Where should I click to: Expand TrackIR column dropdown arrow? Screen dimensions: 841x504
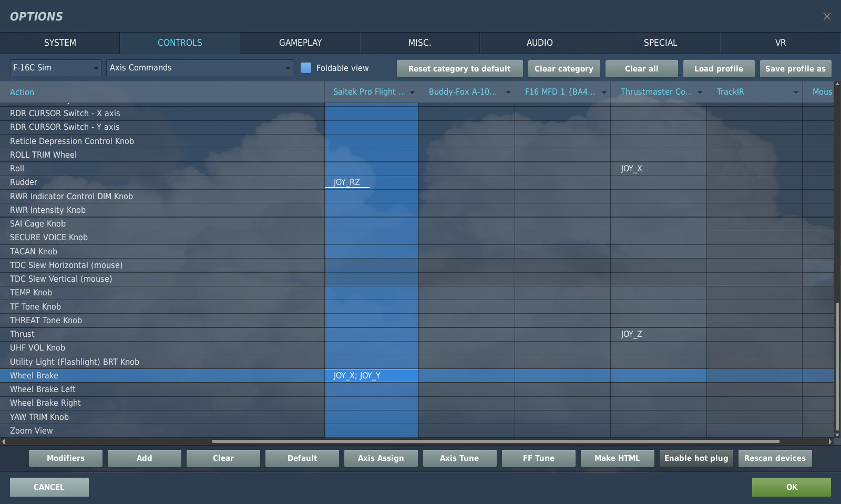(796, 92)
